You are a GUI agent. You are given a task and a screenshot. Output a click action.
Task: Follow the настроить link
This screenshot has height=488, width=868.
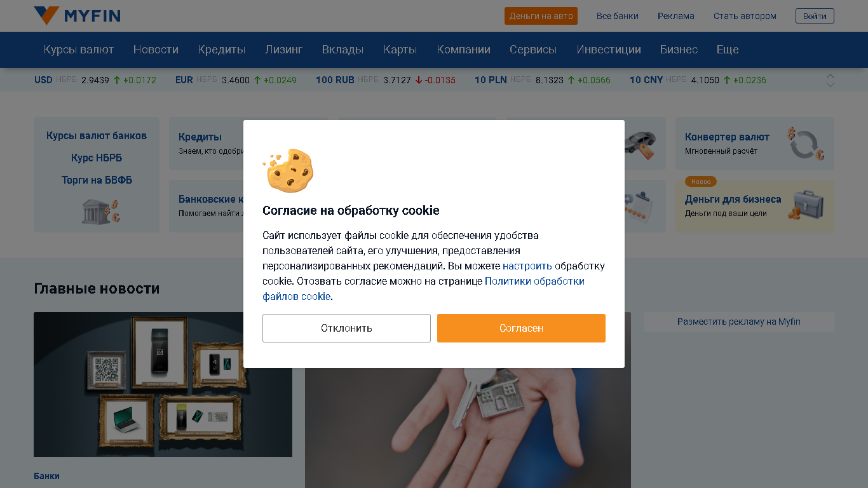tap(527, 266)
